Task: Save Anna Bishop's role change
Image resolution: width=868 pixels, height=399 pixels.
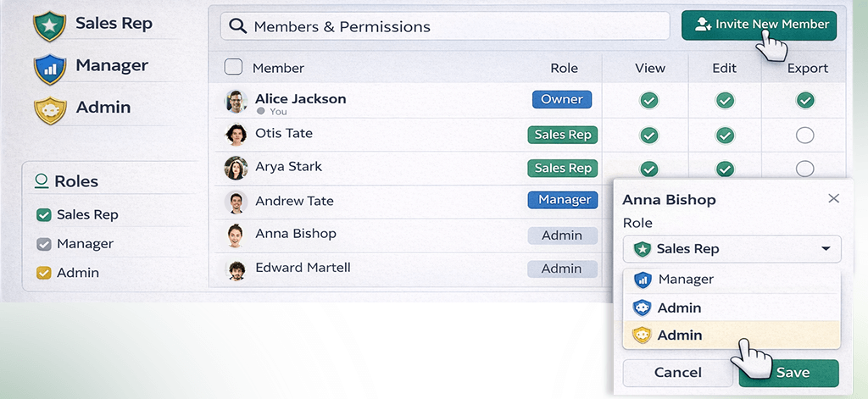Action: (x=789, y=373)
